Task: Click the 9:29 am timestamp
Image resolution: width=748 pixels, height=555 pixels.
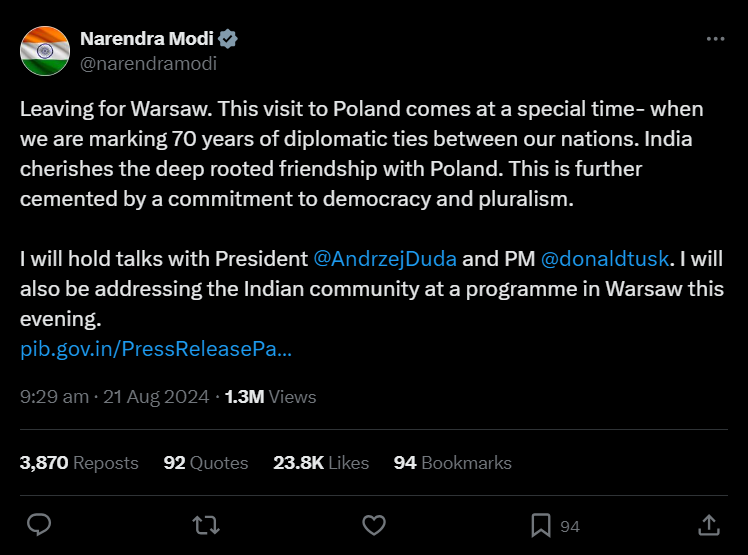Action: [54, 397]
